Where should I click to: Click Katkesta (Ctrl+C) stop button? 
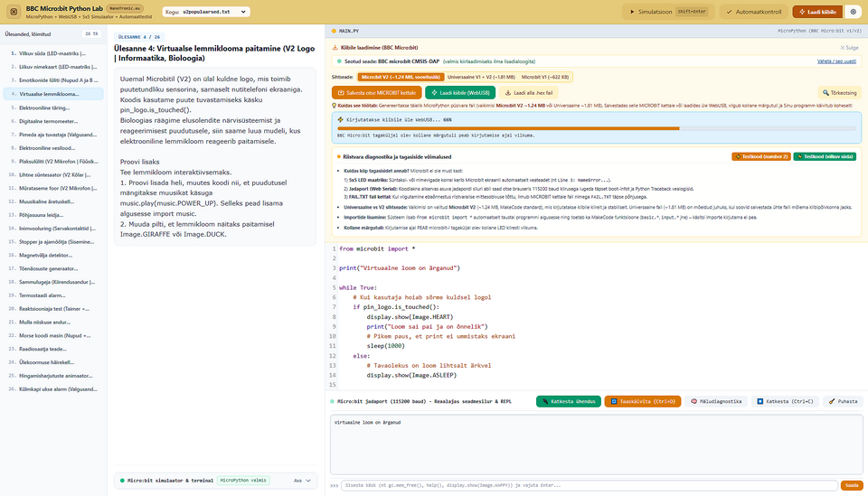point(785,401)
